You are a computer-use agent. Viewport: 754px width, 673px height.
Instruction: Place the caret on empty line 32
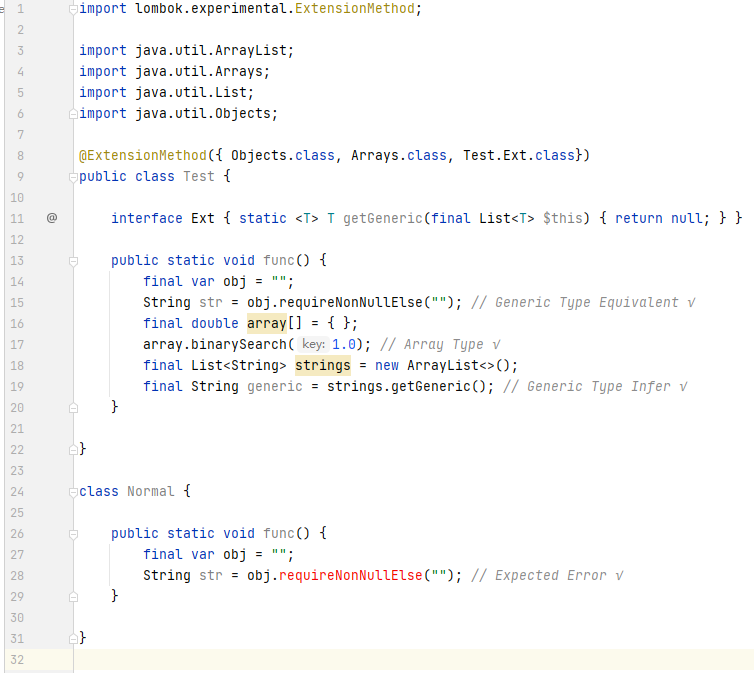[414, 660]
